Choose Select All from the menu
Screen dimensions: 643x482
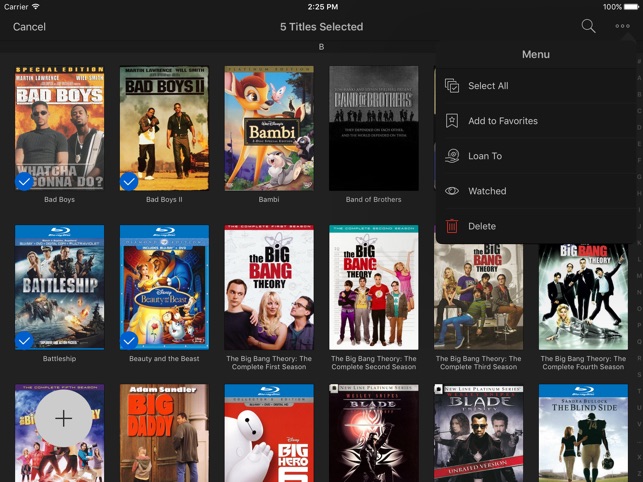536,86
